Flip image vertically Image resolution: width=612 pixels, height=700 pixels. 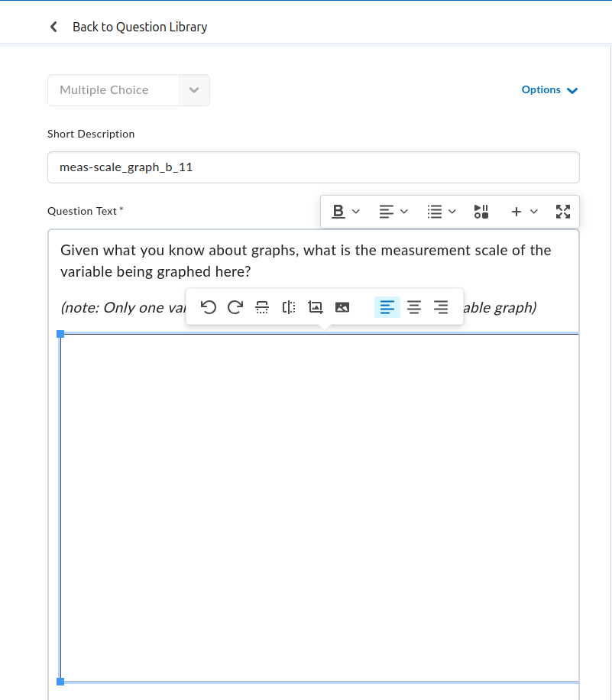262,307
